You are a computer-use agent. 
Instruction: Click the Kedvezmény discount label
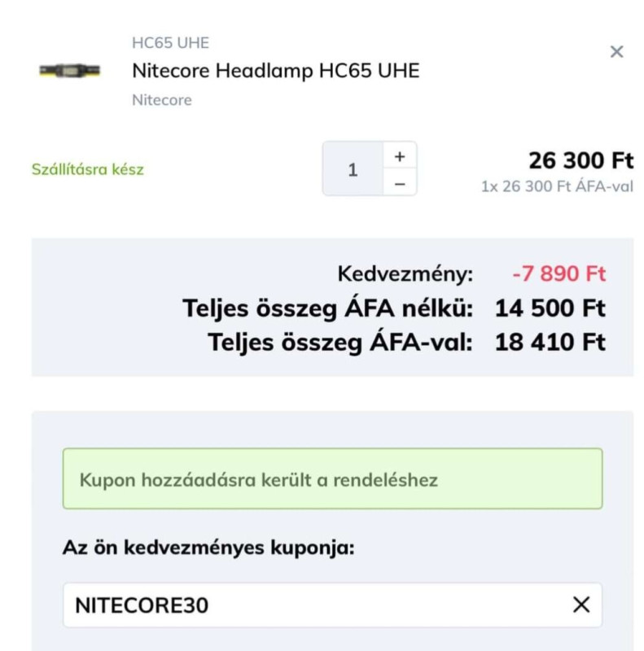pos(405,274)
